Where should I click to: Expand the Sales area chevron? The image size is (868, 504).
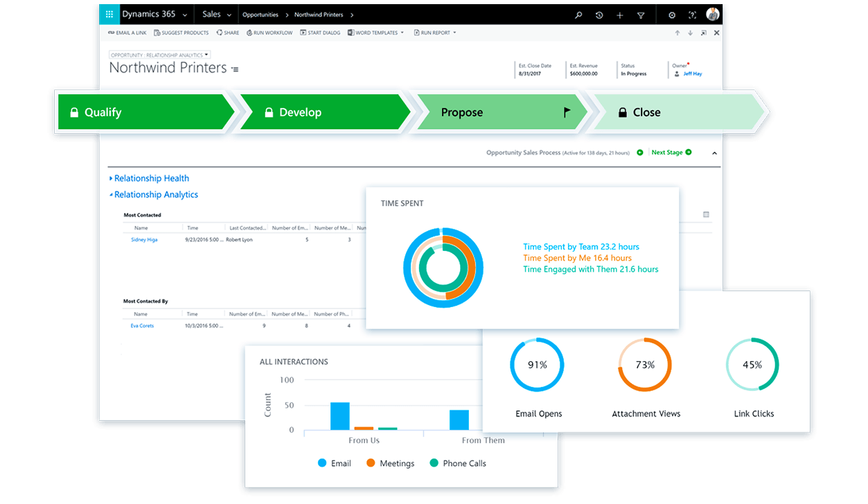coord(231,15)
